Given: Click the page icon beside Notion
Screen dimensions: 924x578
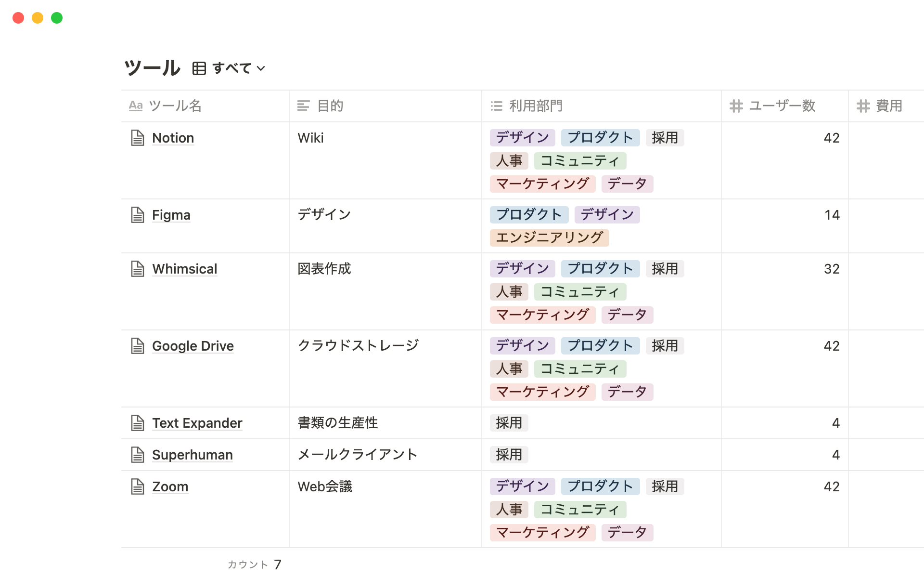Looking at the screenshot, I should point(138,138).
